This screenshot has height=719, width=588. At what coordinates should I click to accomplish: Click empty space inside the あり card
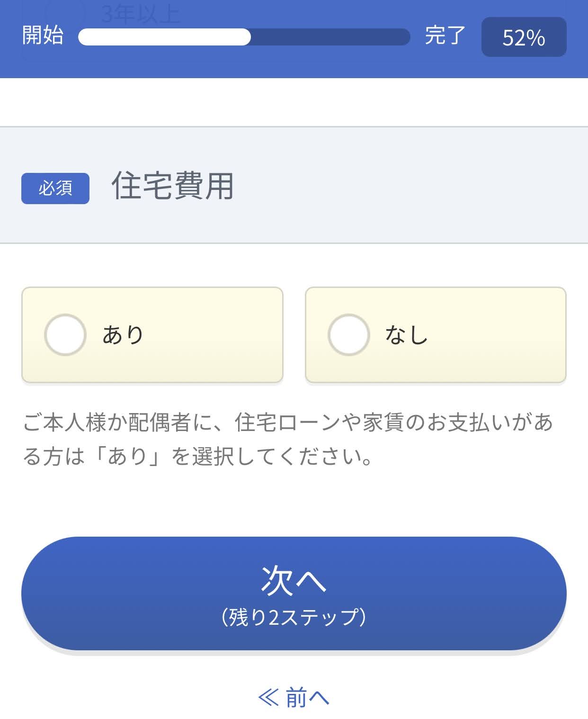213,335
